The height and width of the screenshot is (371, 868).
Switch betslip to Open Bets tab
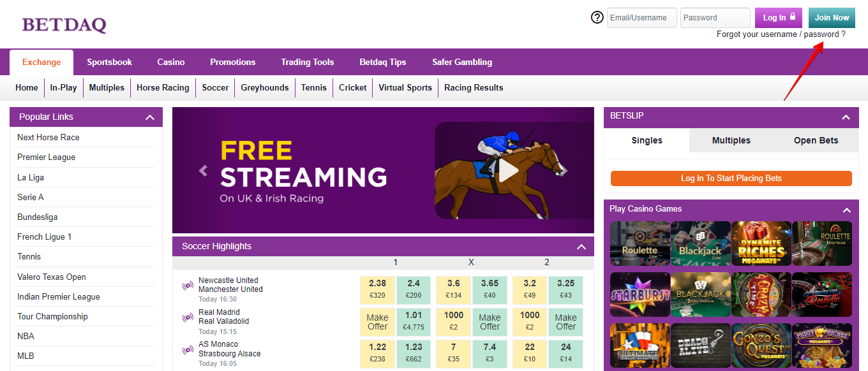click(816, 140)
